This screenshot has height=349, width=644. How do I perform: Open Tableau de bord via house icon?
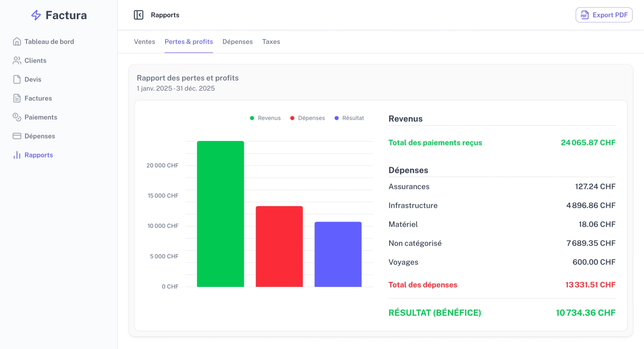[x=17, y=41]
